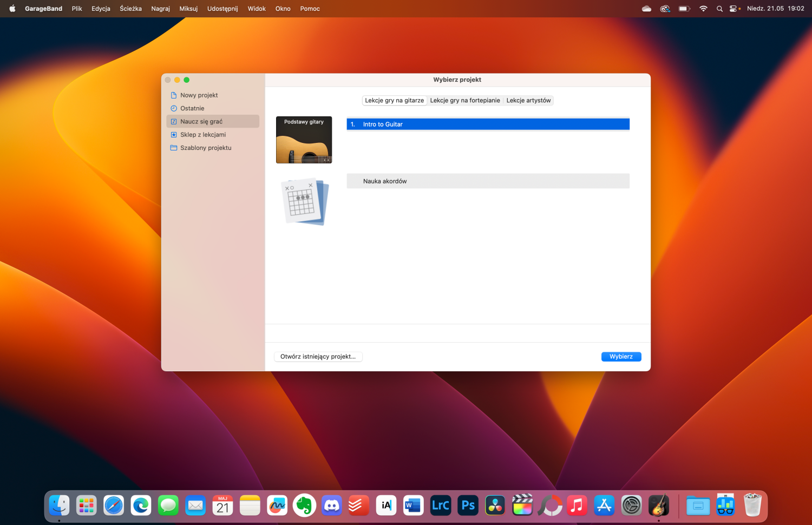This screenshot has width=812, height=525.
Task: Click the Szablony projektu folder icon
Action: coord(174,148)
